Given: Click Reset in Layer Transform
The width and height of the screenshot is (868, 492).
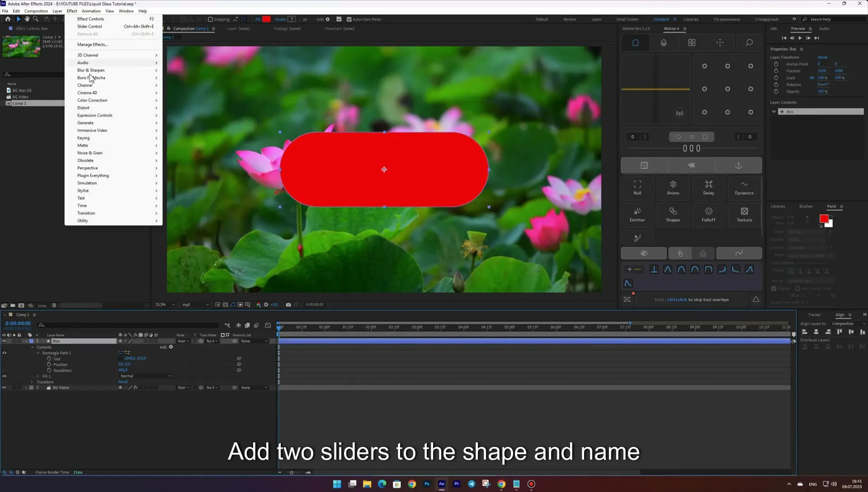Looking at the screenshot, I should 822,57.
